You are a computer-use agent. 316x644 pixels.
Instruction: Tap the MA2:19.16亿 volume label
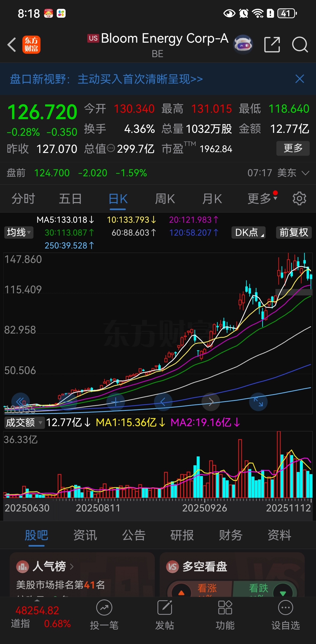(x=205, y=422)
